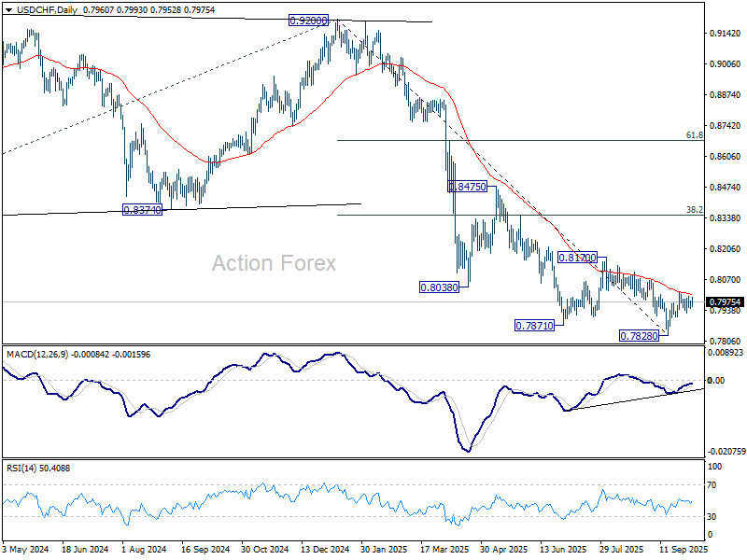Select the 0.80380 price label
Screen dimensions: 747x560
tap(439, 287)
